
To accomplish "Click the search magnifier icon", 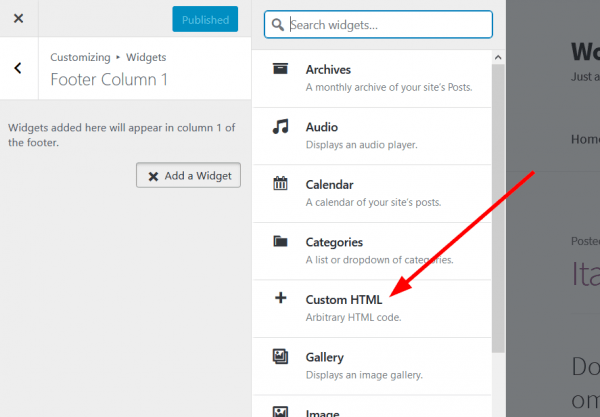I will tap(278, 24).
